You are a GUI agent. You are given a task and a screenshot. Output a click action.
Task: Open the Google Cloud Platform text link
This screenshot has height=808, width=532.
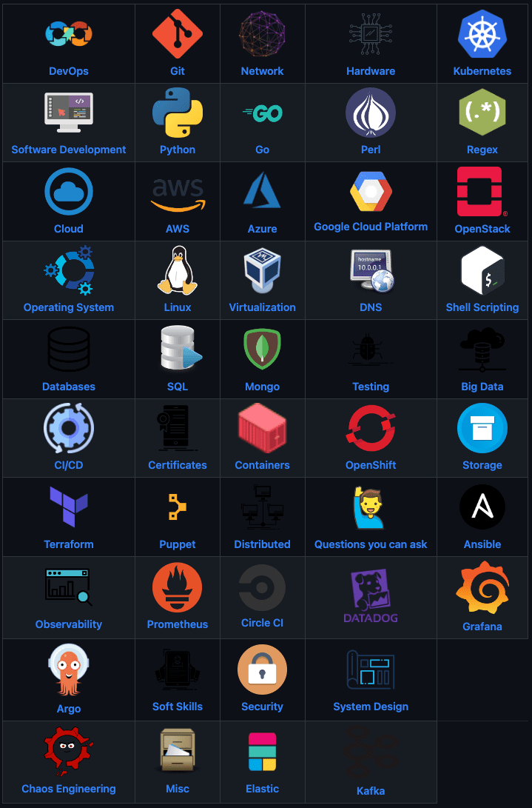[x=371, y=227]
